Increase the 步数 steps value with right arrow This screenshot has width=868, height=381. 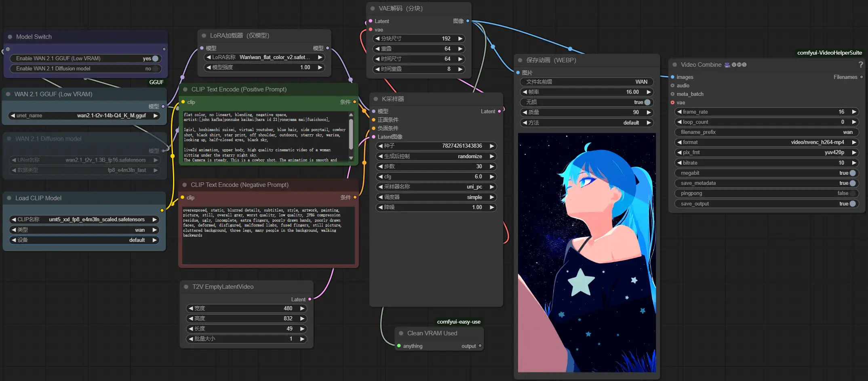click(x=492, y=167)
